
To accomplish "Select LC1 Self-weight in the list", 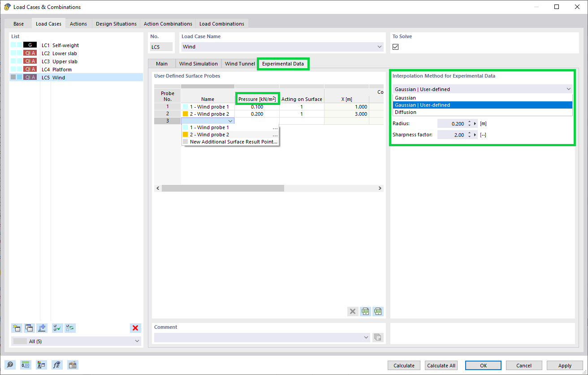I will click(x=76, y=45).
